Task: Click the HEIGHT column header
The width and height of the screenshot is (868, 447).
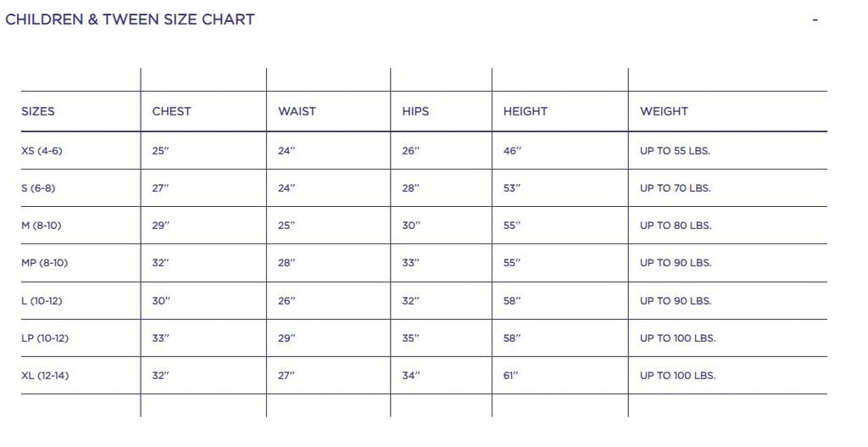Action: coord(526,111)
